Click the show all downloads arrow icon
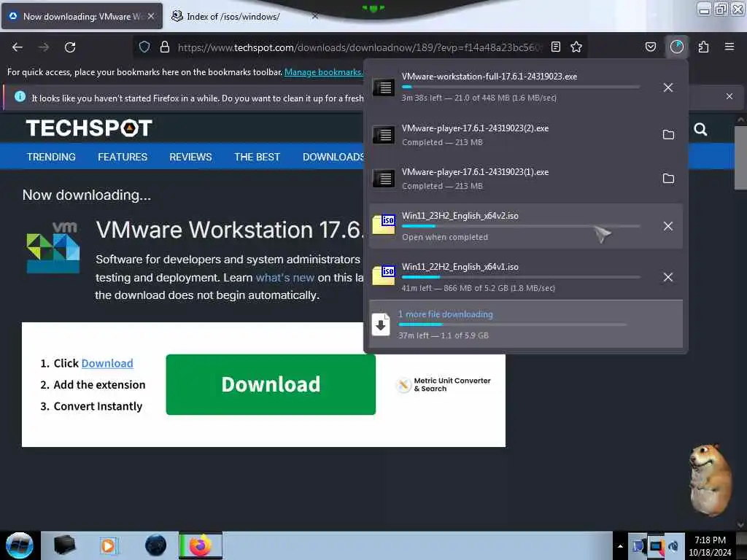Screen dimensions: 747x560 tap(381, 324)
